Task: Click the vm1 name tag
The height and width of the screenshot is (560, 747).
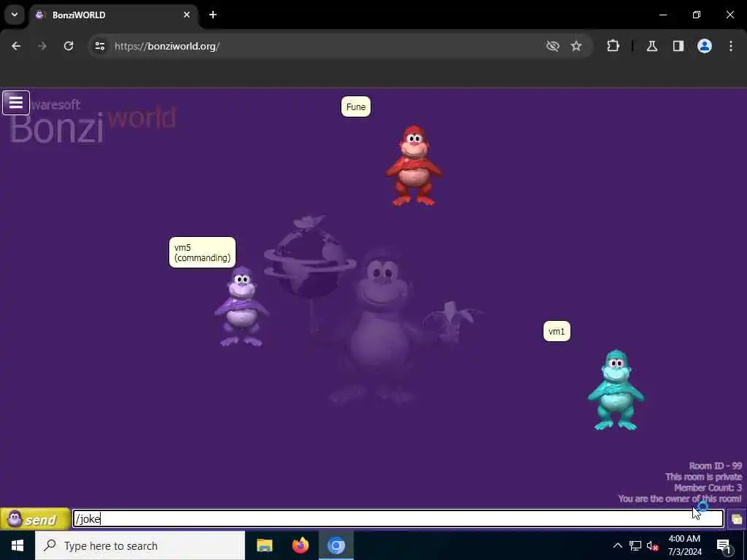Action: pos(557,332)
